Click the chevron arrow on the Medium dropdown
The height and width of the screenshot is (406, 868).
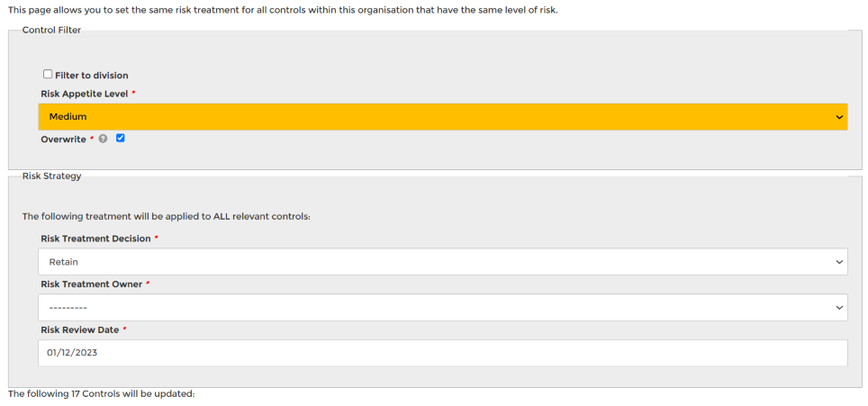(x=839, y=117)
